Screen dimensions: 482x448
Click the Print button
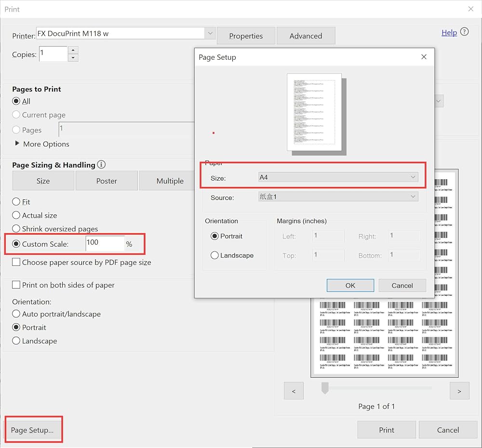[387, 430]
